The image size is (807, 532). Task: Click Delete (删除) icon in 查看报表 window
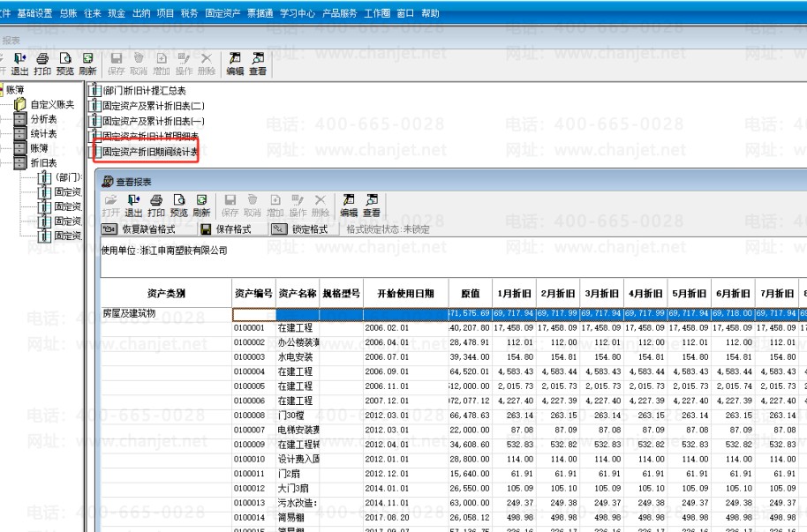point(321,206)
